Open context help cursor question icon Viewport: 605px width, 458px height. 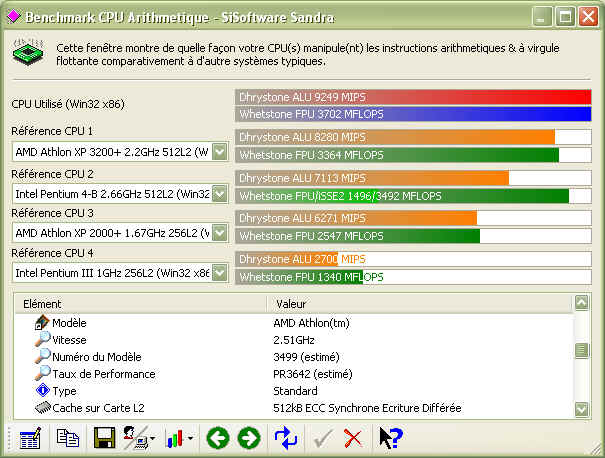pyautogui.click(x=390, y=438)
